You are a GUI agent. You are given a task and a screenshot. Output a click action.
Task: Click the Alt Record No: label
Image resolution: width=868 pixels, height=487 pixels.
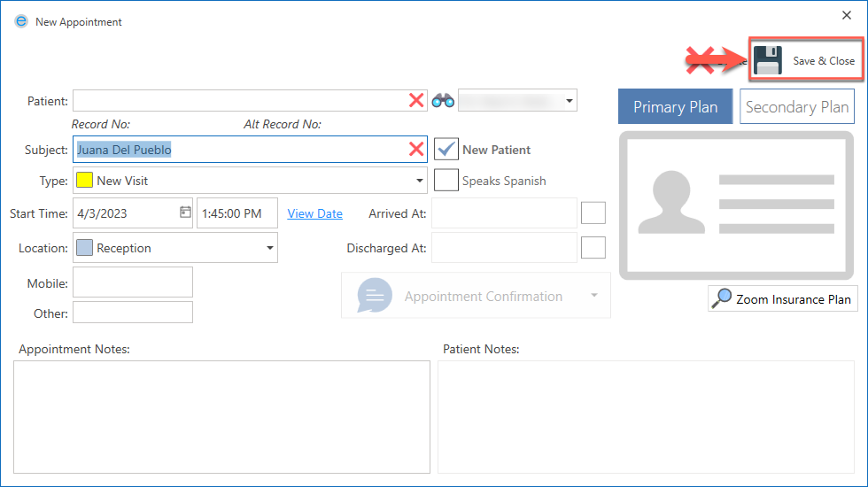click(x=283, y=125)
